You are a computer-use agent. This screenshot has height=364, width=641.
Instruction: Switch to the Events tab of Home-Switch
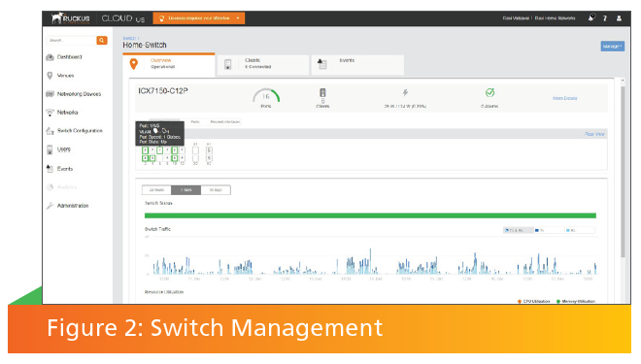tap(357, 64)
